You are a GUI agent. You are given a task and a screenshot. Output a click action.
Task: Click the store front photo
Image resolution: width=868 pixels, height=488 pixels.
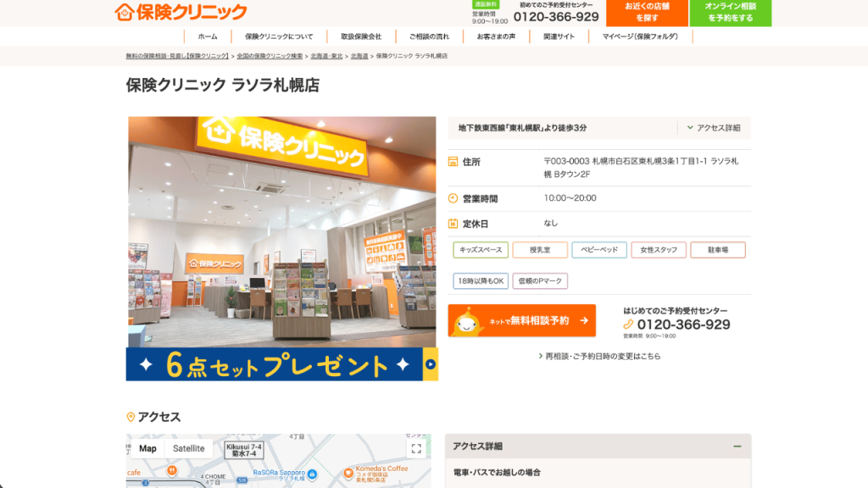tap(281, 232)
